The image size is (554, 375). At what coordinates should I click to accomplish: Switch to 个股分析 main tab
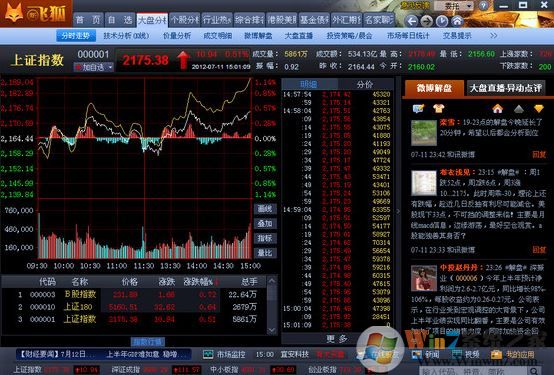184,20
